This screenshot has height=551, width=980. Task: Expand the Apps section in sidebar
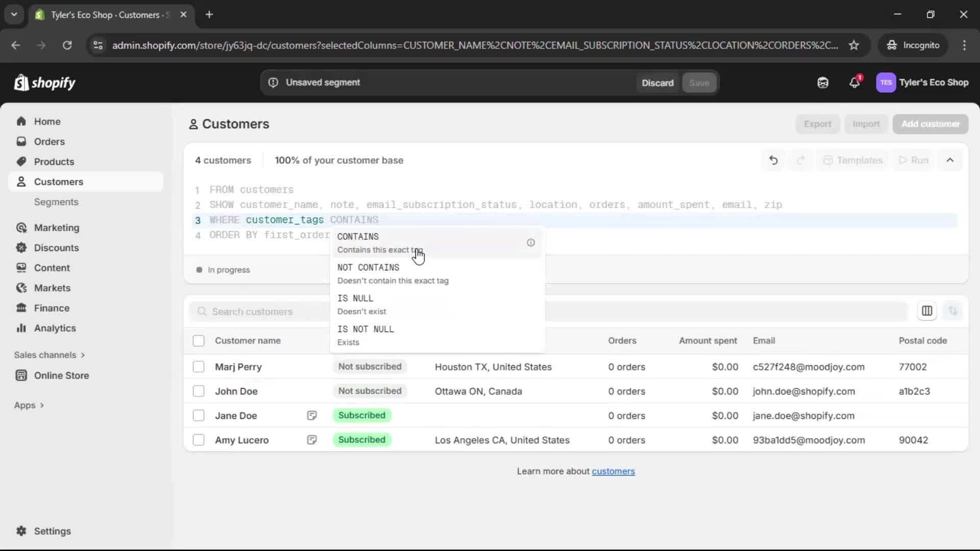click(29, 405)
